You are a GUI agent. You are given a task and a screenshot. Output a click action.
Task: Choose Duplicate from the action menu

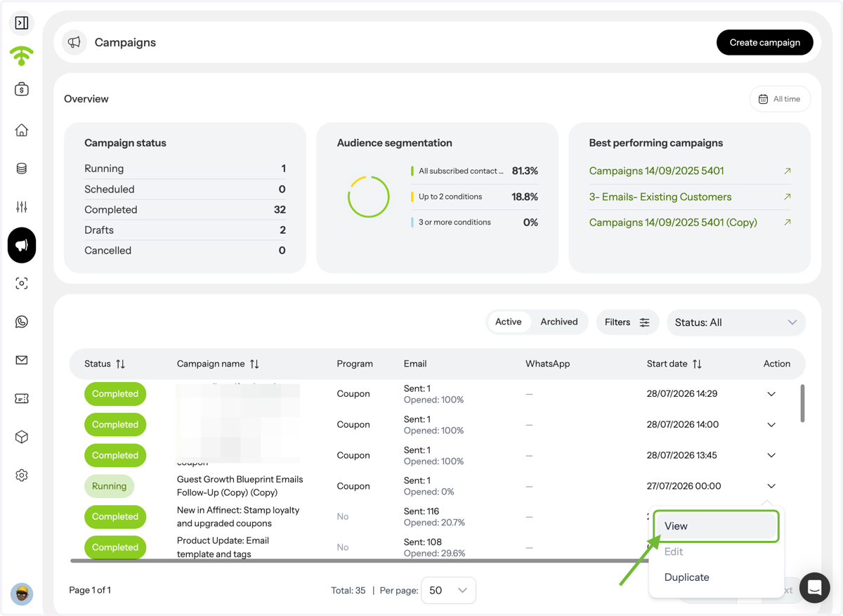pyautogui.click(x=687, y=577)
